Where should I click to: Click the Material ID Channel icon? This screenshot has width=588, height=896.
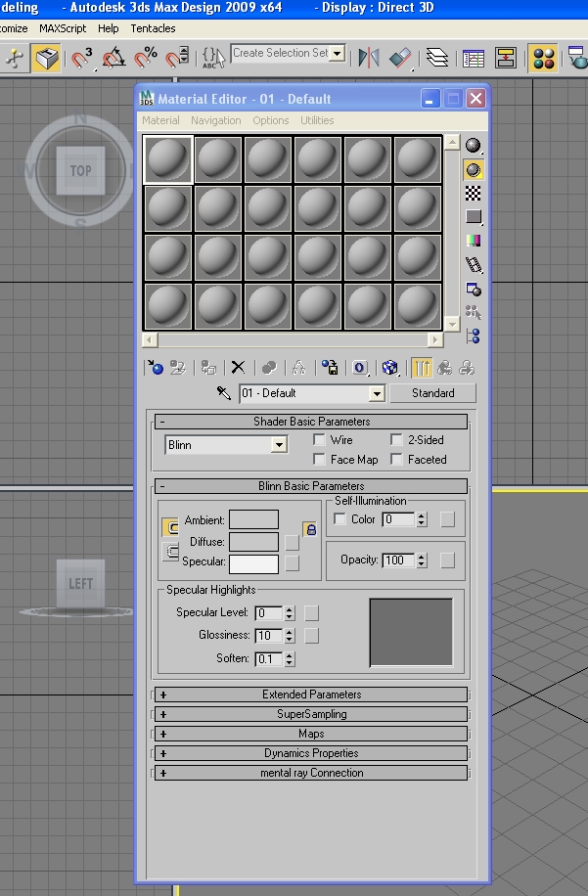[x=360, y=368]
